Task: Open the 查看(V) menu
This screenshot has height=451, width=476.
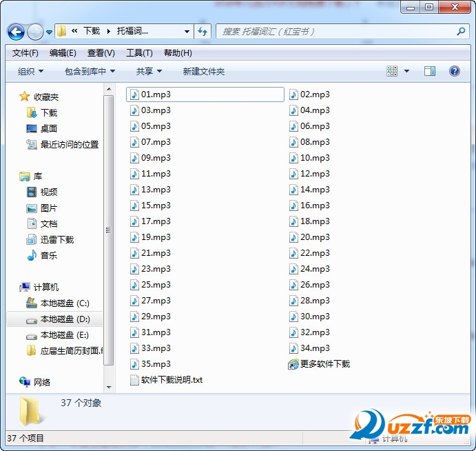Action: [101, 53]
